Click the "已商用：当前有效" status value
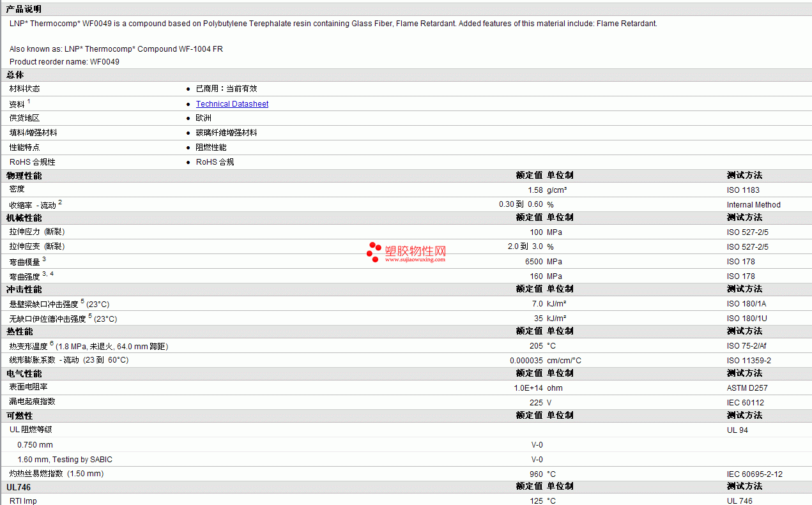812x505 pixels. coord(227,89)
